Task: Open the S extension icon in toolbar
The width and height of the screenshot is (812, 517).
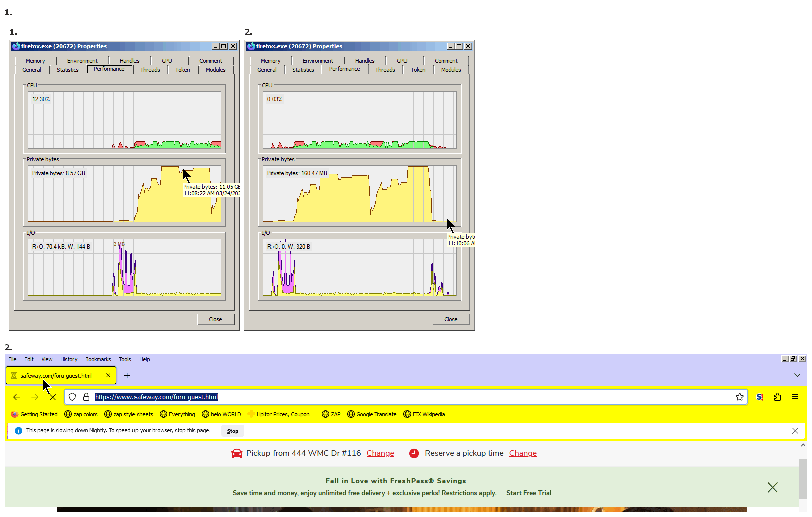Action: click(x=760, y=397)
